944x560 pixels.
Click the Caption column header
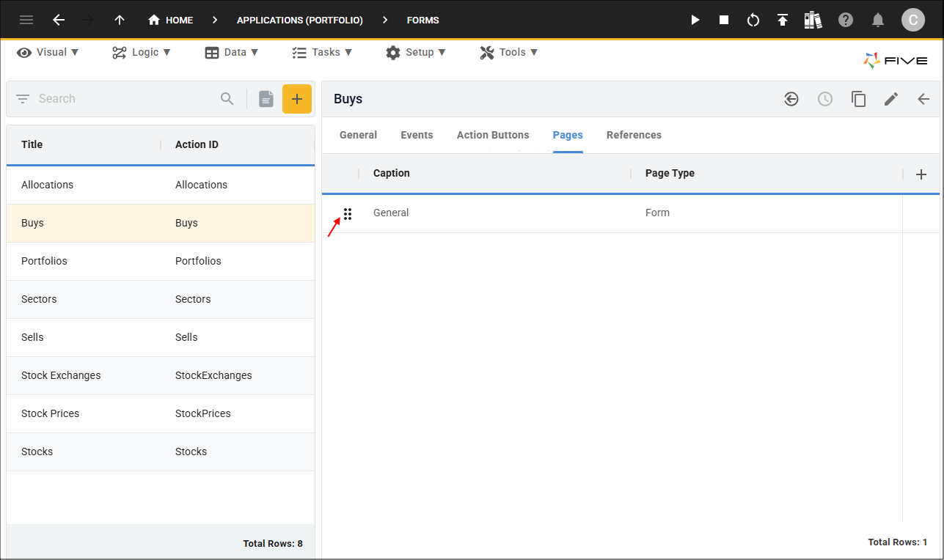point(392,173)
